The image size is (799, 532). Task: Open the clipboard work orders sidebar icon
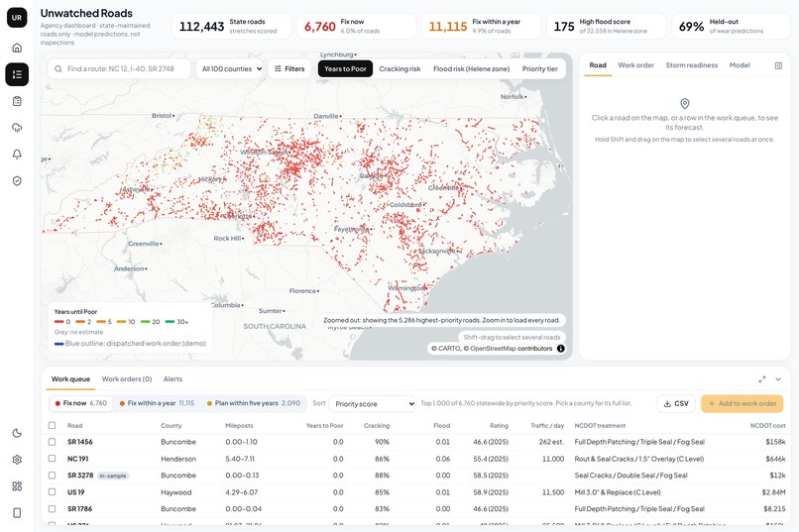click(x=17, y=101)
